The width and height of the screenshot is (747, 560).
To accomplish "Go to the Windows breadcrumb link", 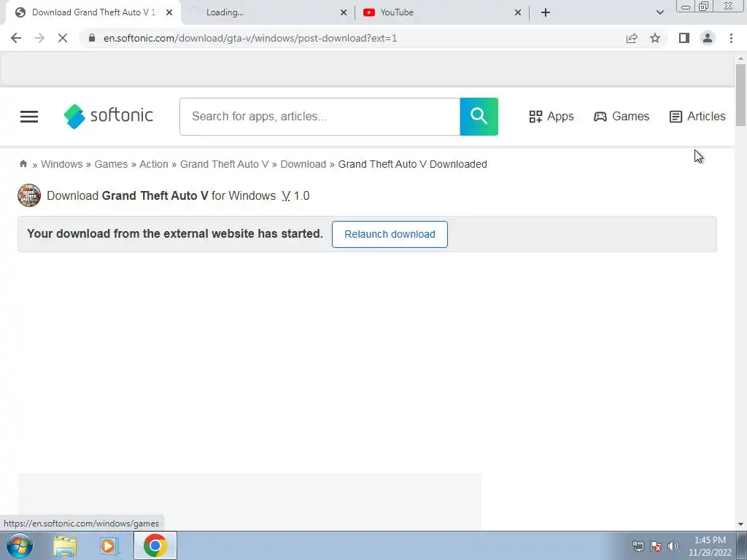I will [62, 164].
